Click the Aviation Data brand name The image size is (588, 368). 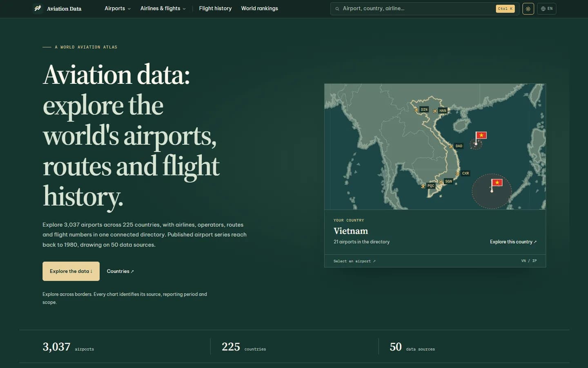point(64,9)
